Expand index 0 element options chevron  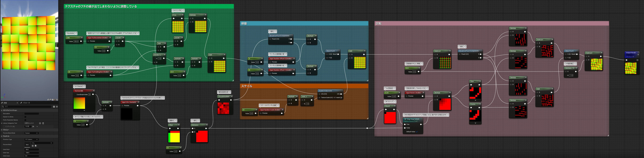tap(37, 126)
